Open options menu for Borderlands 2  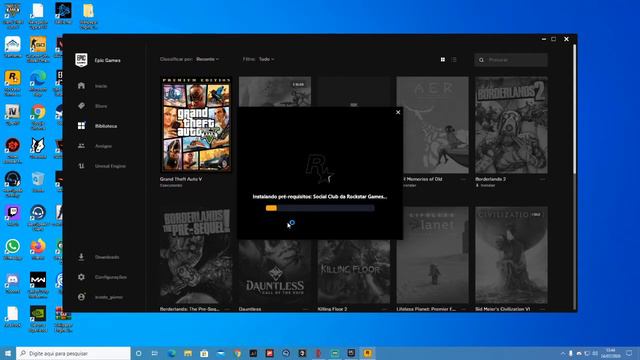[542, 179]
